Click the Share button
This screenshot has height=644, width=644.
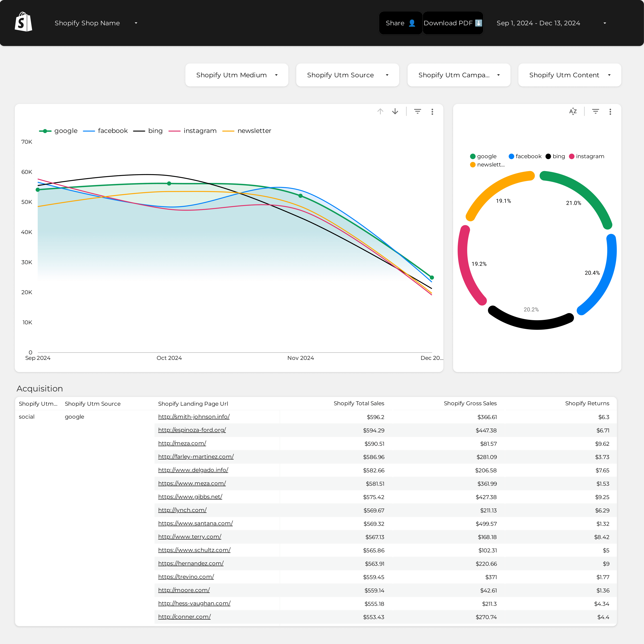pyautogui.click(x=400, y=23)
